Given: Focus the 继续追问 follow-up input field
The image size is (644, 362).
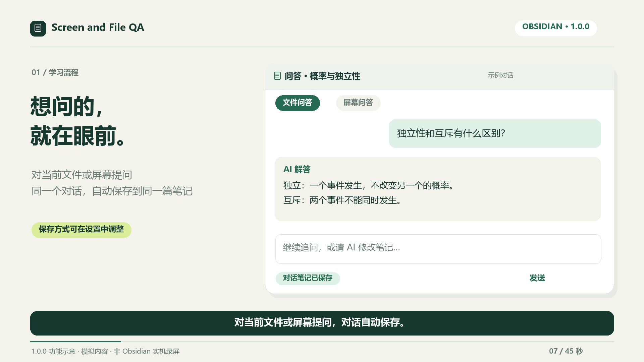Looking at the screenshot, I should [438, 249].
